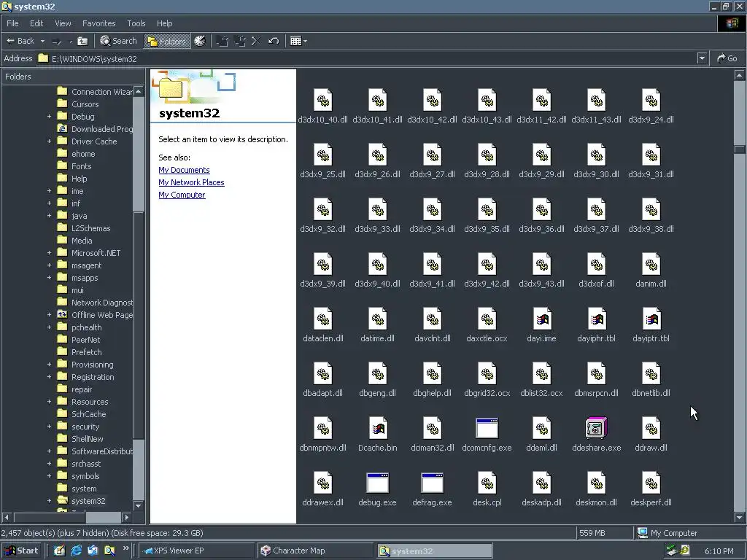Click the address bar path field

pyautogui.click(x=367, y=58)
